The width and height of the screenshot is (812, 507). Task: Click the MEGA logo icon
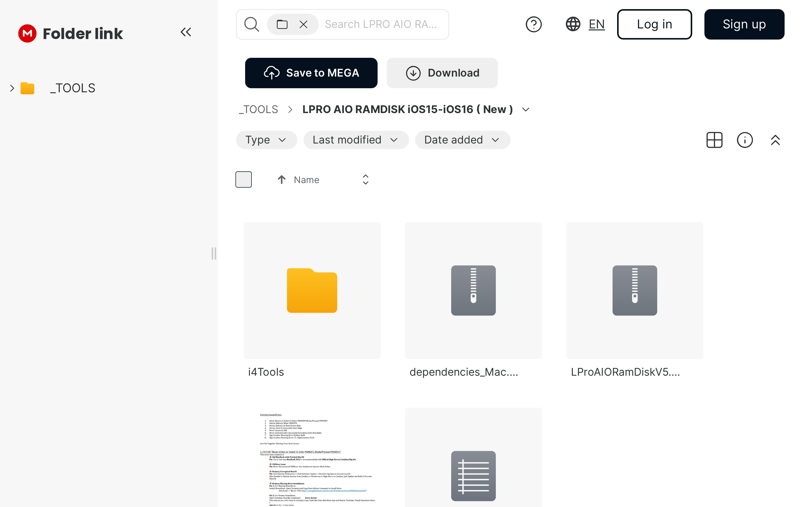(x=27, y=33)
